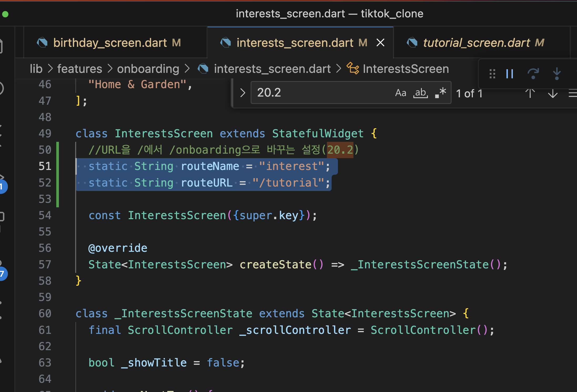Go to next match arrow in find
Image resolution: width=577 pixels, height=392 pixels.
[553, 93]
